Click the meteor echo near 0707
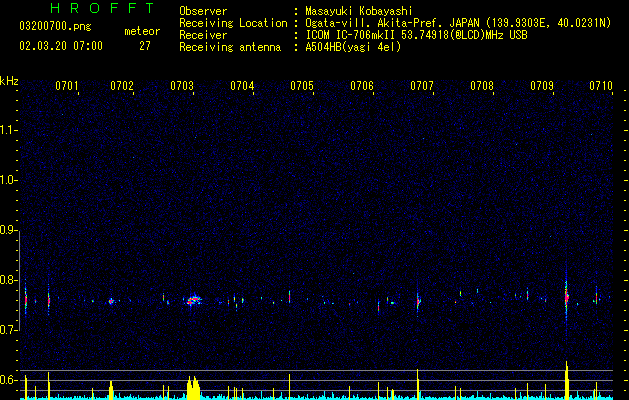629x400 pixels. click(418, 301)
